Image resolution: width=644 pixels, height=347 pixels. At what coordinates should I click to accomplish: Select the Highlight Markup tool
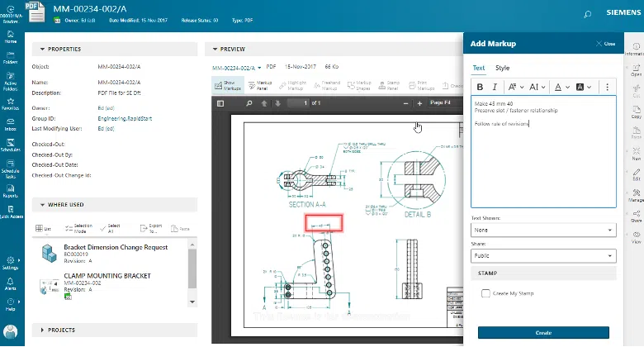click(x=293, y=86)
